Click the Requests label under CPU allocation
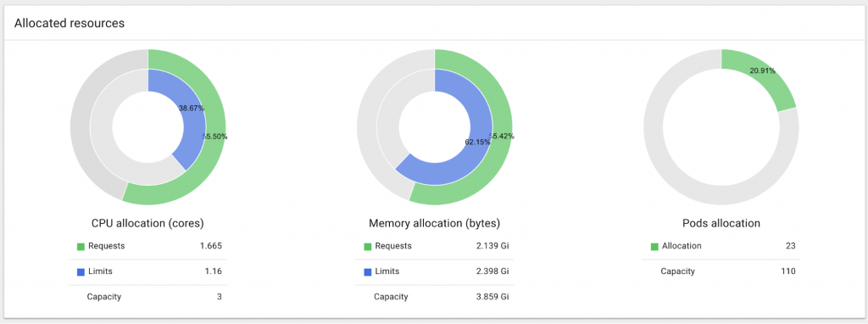The width and height of the screenshot is (868, 324). [x=106, y=246]
